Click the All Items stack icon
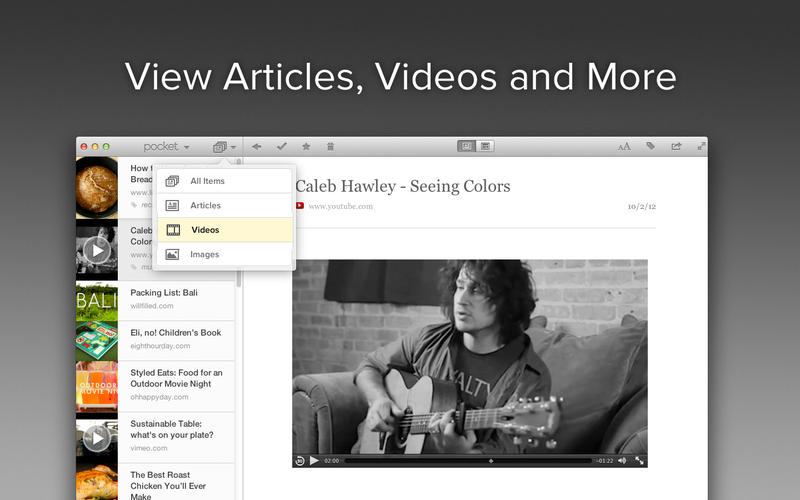This screenshot has height=500, width=800. [x=172, y=181]
